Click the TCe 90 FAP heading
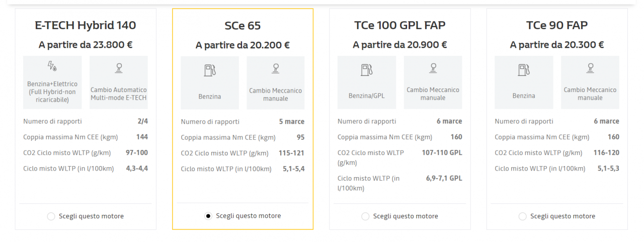 [557, 25]
